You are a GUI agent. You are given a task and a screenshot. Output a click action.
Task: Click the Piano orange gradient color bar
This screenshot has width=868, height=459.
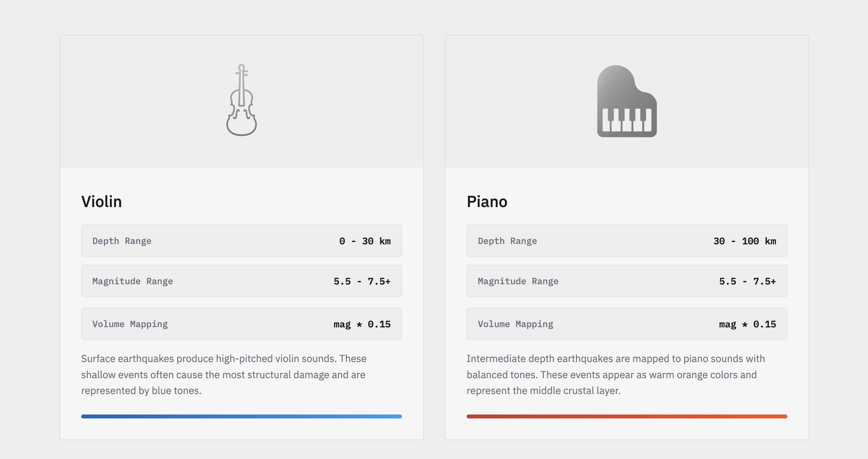tap(627, 416)
